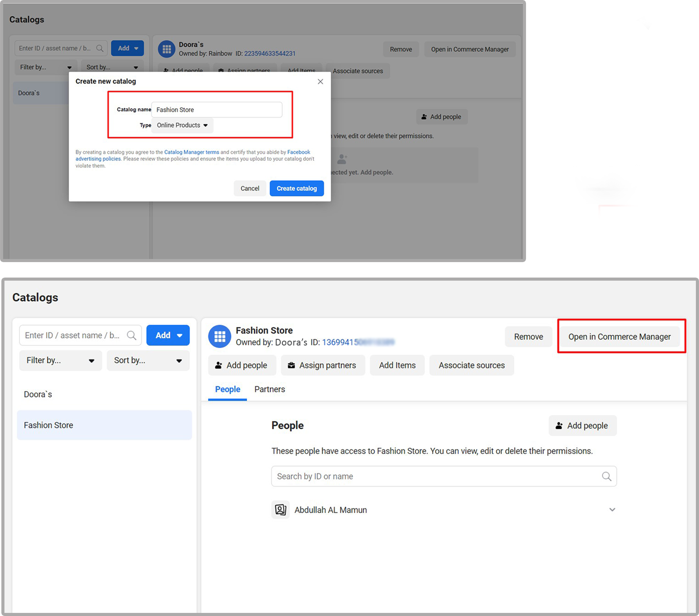Image resolution: width=699 pixels, height=616 pixels.
Task: Open the Filter by dropdown in the lower panel
Action: (x=60, y=361)
